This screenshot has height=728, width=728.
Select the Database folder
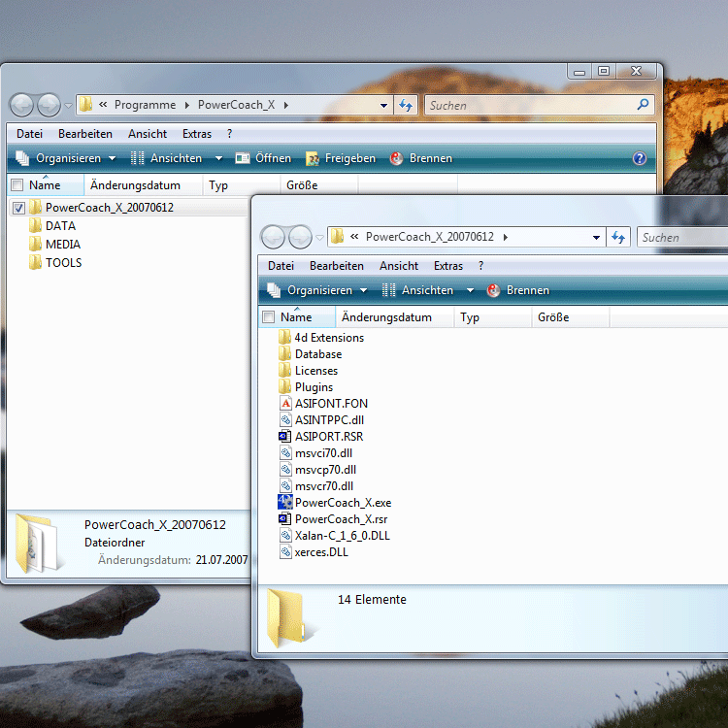click(x=311, y=354)
